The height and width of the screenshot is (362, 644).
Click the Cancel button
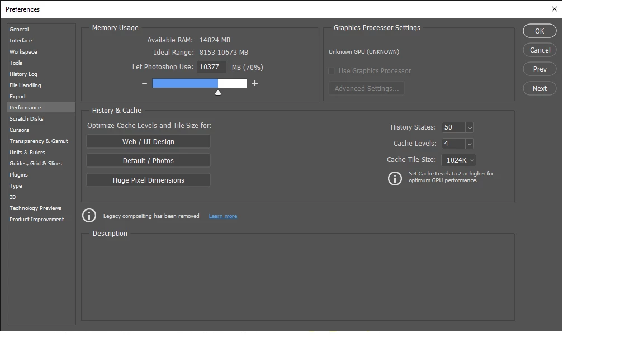pos(539,50)
